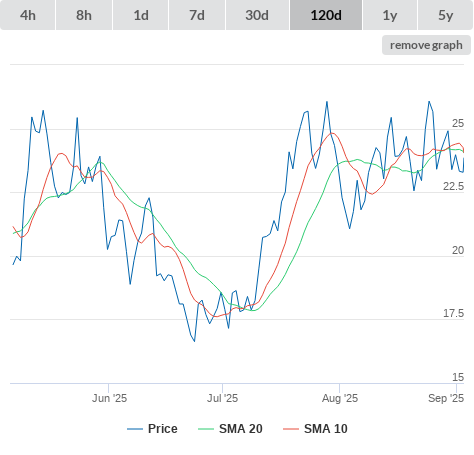
Task: Click the active 120d tab
Action: (326, 15)
